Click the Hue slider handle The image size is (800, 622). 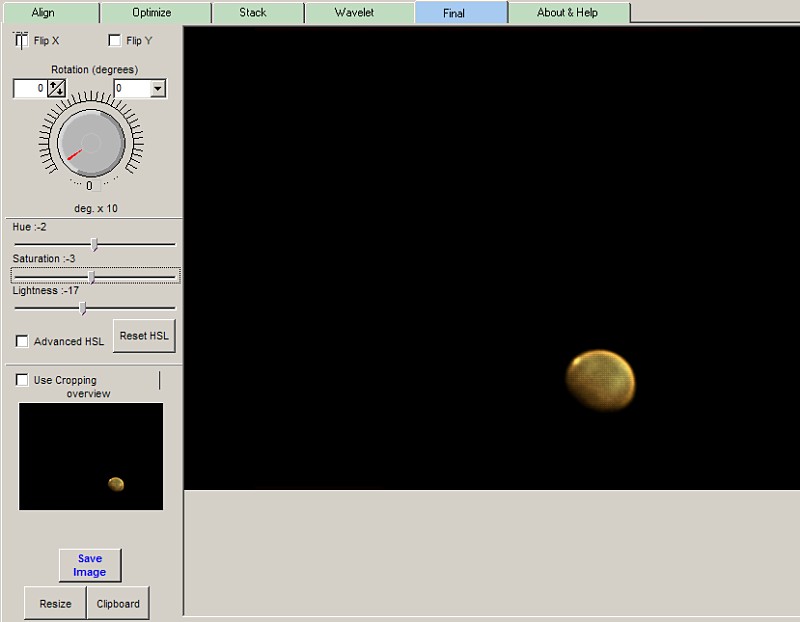(94, 244)
